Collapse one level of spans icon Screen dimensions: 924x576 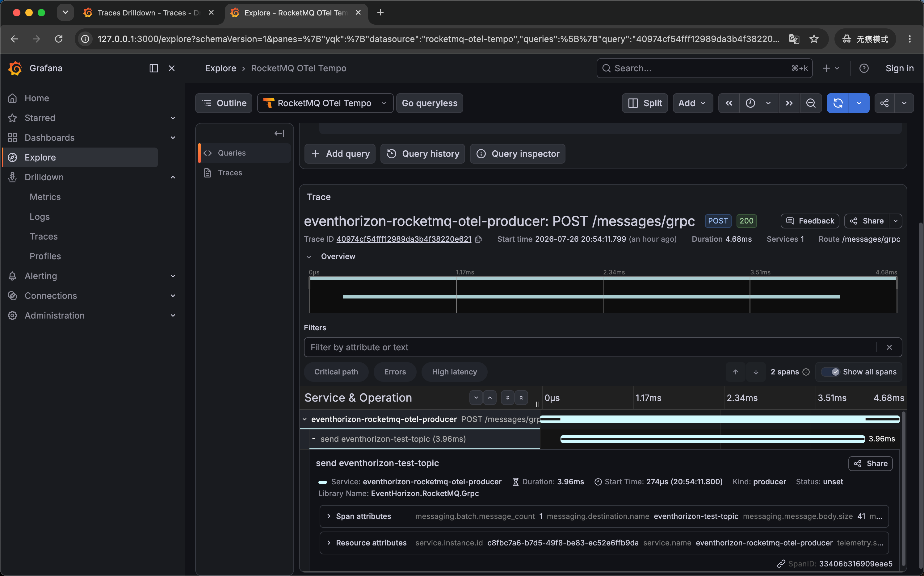[489, 398]
